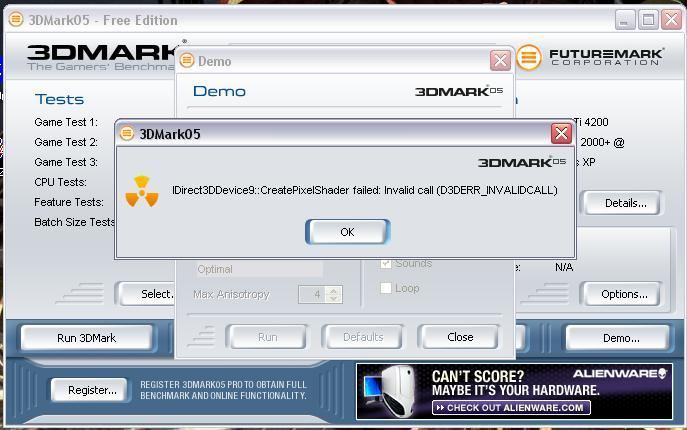
Task: Click the D3DERR_INVALIDCALL error message text
Action: (x=365, y=190)
